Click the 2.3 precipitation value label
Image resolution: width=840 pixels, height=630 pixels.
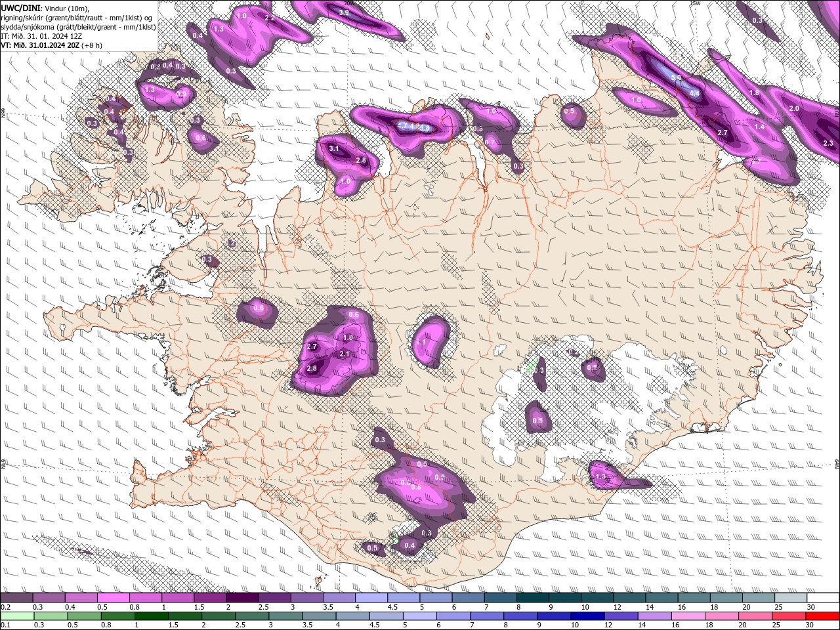click(x=828, y=143)
